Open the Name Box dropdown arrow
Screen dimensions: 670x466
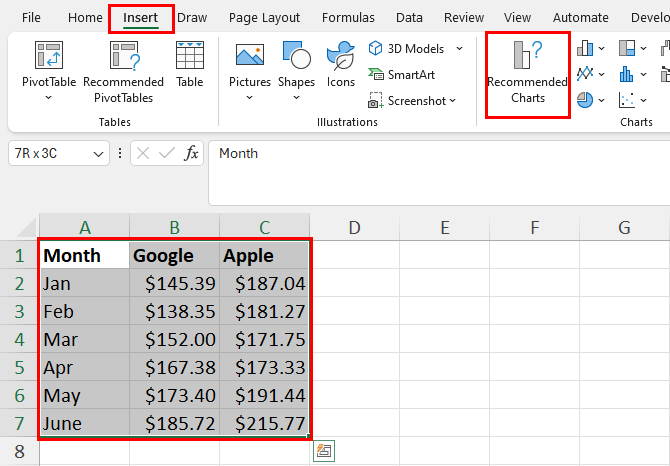click(x=98, y=154)
